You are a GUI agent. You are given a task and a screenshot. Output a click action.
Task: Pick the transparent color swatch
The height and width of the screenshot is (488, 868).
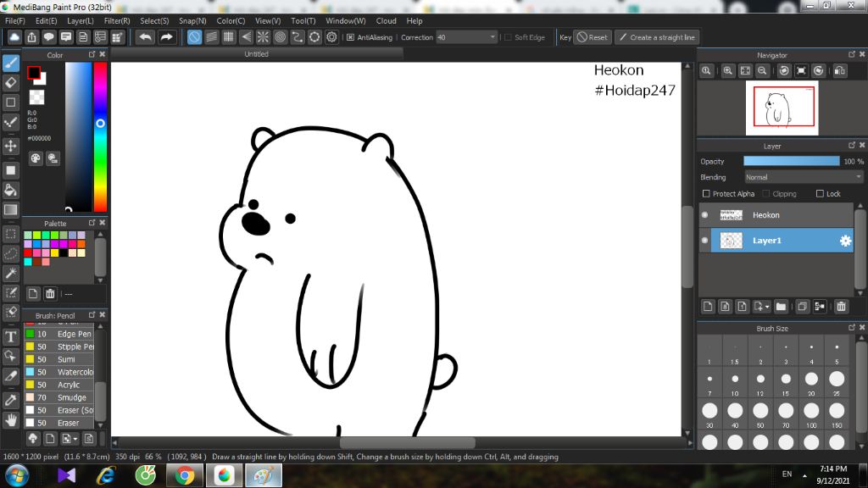(x=36, y=97)
